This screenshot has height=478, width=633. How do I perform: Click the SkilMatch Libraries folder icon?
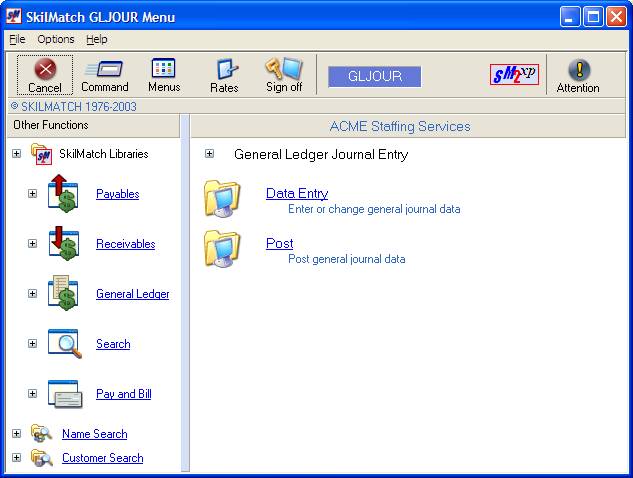click(42, 154)
